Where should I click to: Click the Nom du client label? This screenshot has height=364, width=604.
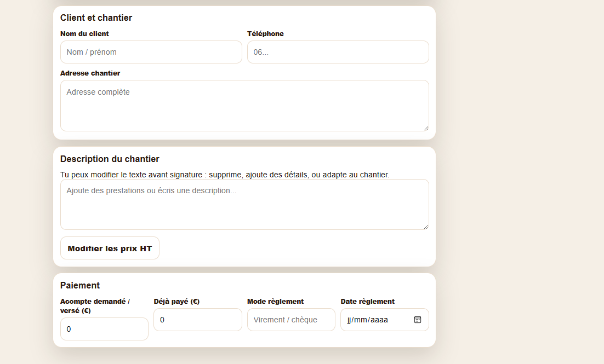coord(84,34)
